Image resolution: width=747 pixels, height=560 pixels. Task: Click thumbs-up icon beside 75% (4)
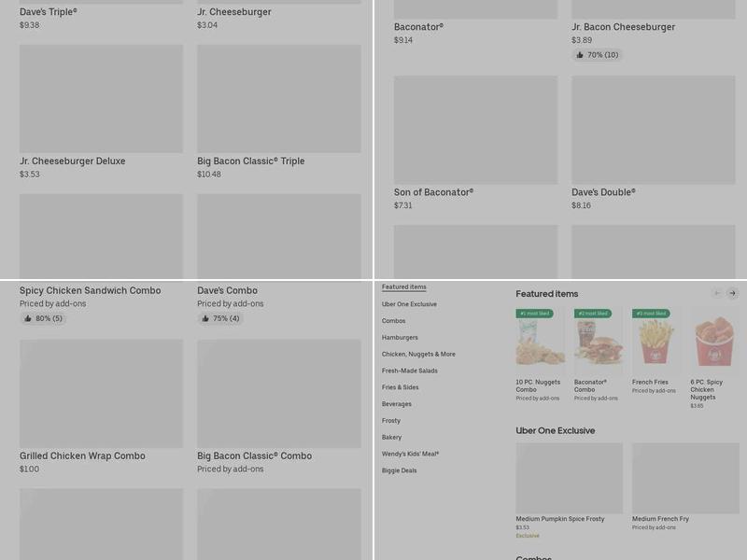point(205,318)
